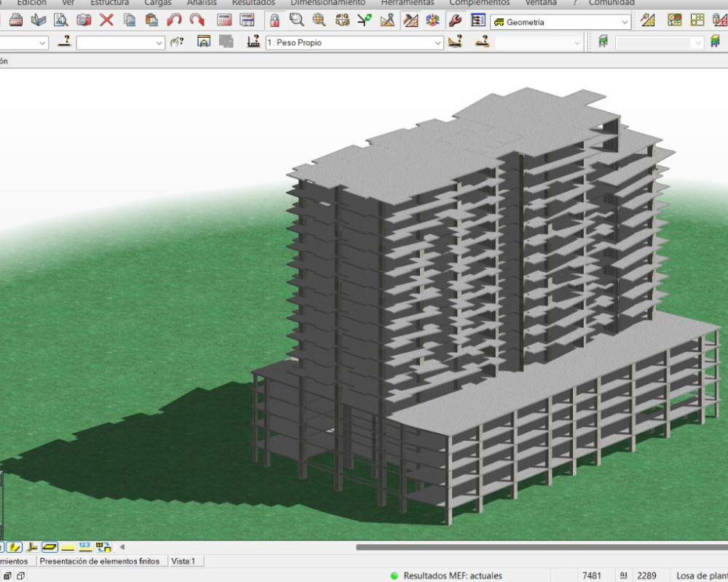Click the redo arrow icon

coord(197,20)
